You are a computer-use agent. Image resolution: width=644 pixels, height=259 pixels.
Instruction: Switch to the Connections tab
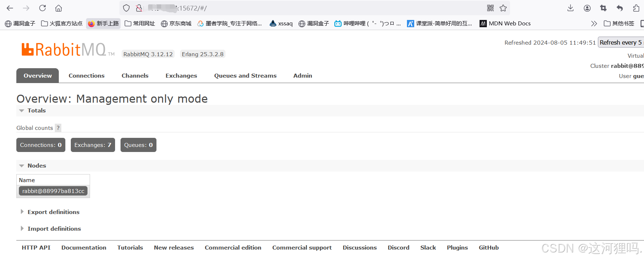[86, 76]
